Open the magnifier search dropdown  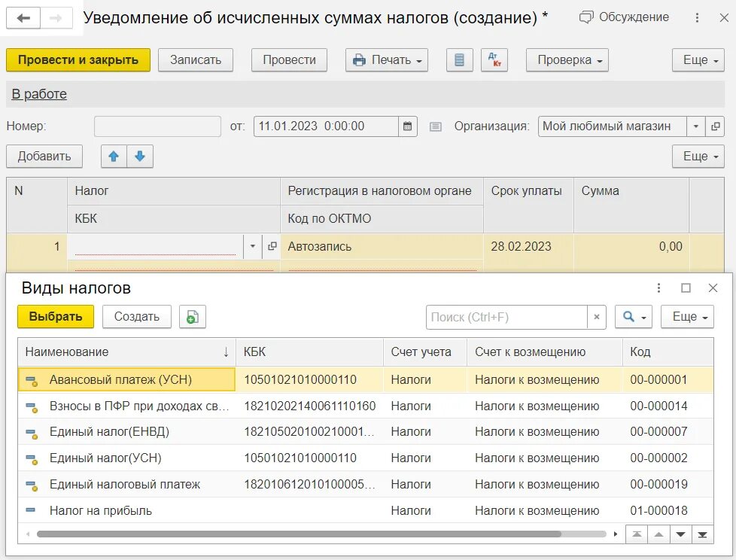tap(634, 318)
